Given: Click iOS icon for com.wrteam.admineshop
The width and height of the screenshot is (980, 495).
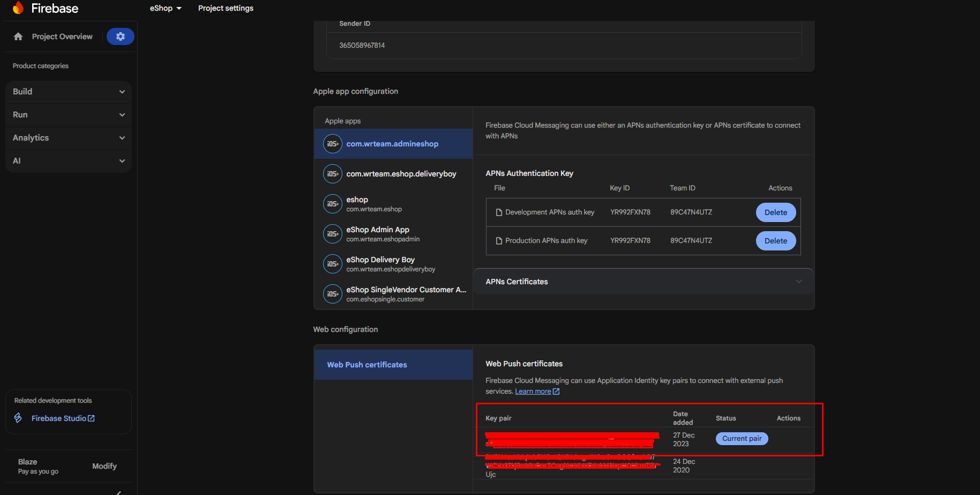Looking at the screenshot, I should (x=333, y=144).
